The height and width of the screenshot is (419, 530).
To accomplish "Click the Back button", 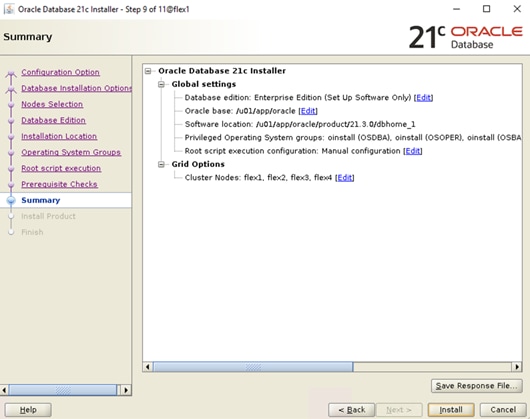I will (352, 410).
